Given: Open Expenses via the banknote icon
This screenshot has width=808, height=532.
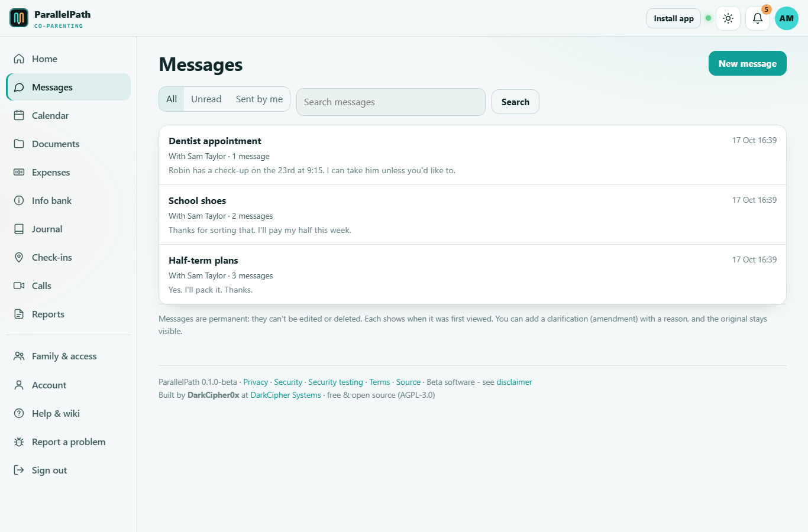Looking at the screenshot, I should (19, 172).
